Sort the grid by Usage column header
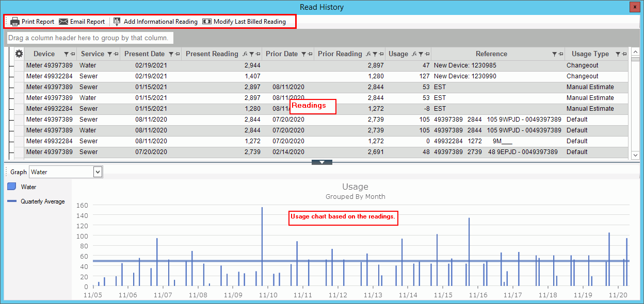 (398, 54)
